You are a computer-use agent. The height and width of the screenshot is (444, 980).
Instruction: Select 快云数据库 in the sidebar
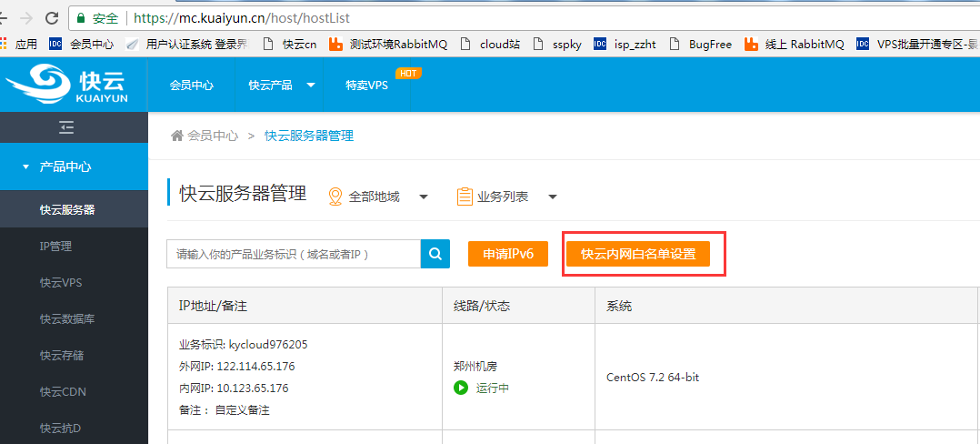click(67, 318)
